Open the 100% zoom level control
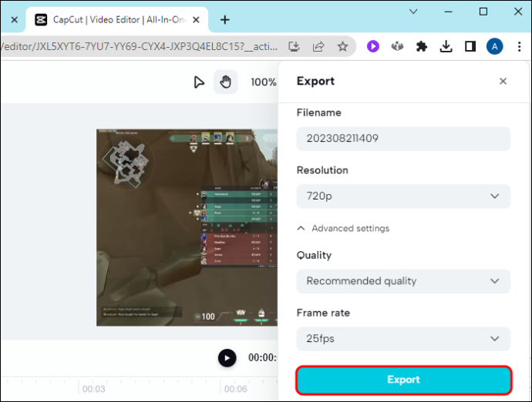 coord(263,82)
